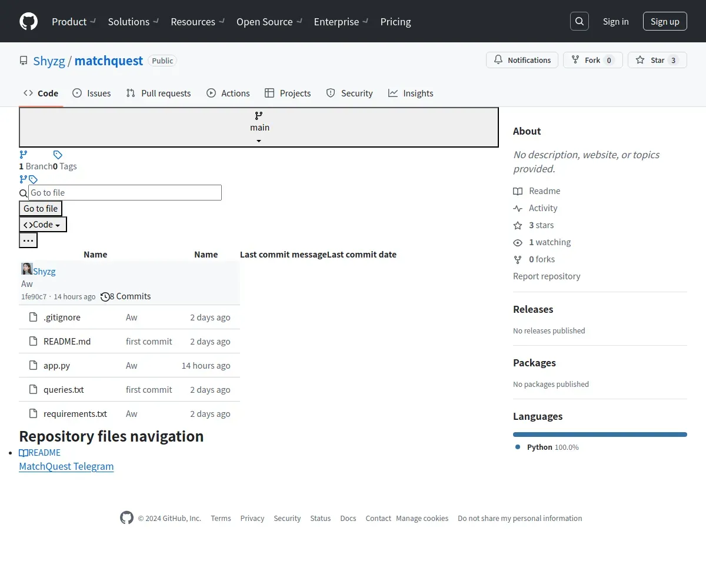
Task: Click the GitHub logo in header
Action: 28,21
